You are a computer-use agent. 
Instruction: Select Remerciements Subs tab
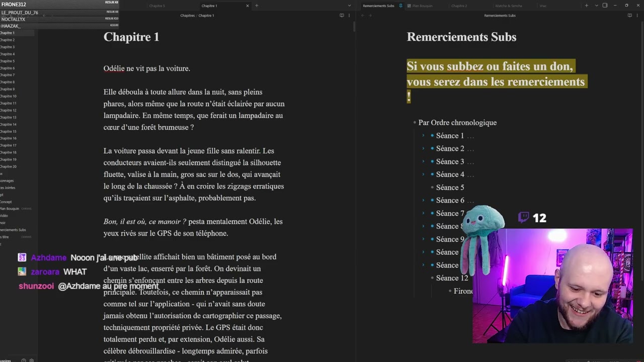click(378, 6)
